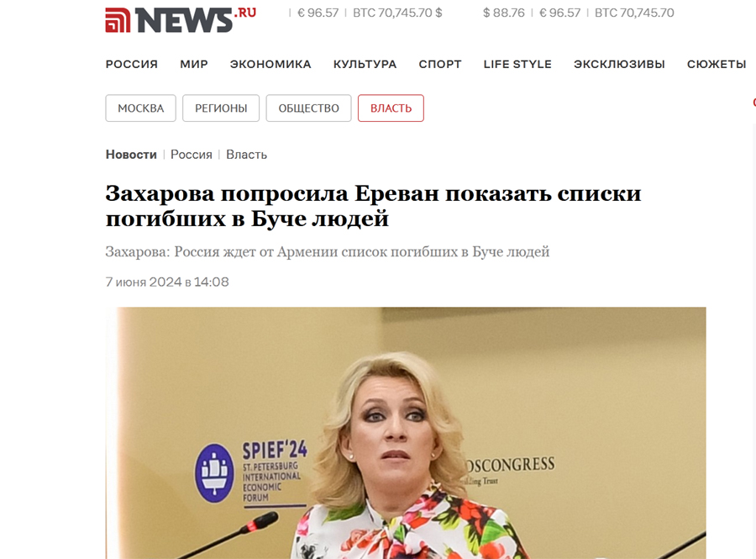This screenshot has height=559, width=756.
Task: Open the Мир menu section
Action: click(194, 64)
